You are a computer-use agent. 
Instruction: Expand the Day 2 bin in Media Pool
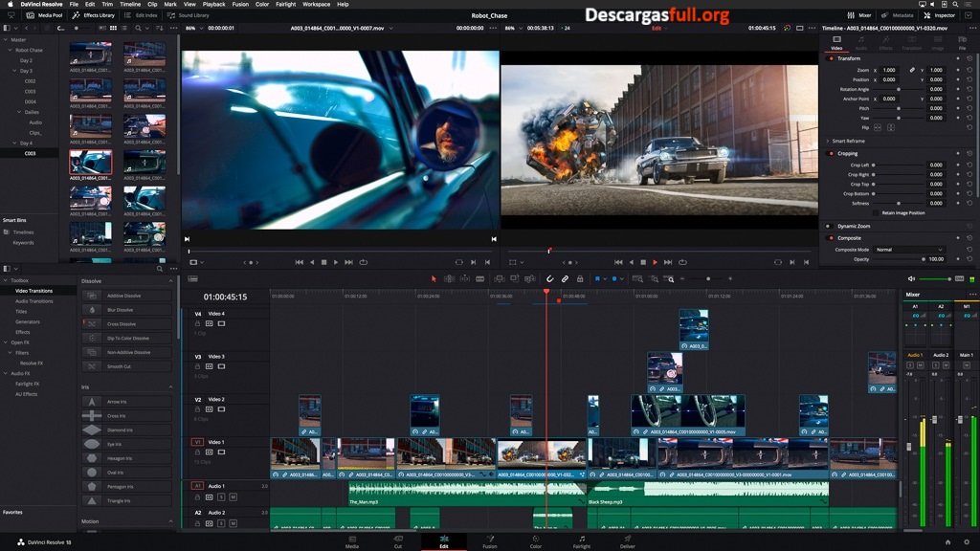[x=25, y=60]
